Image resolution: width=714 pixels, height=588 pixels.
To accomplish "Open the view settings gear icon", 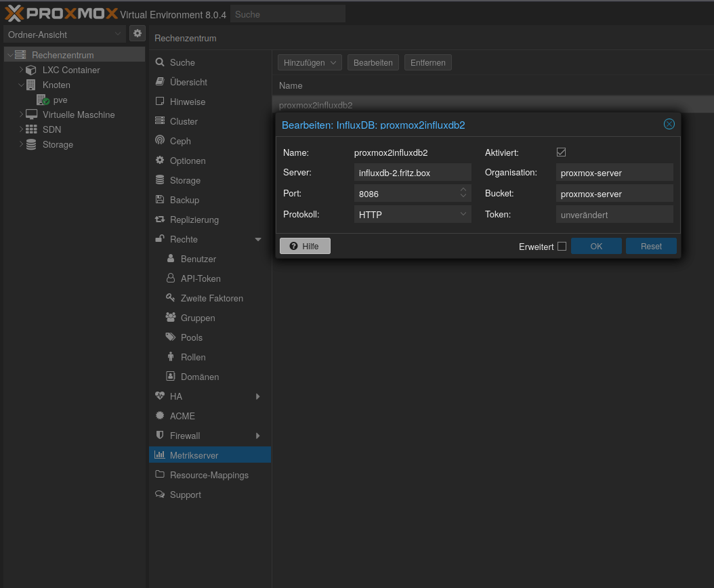I will tap(138, 34).
